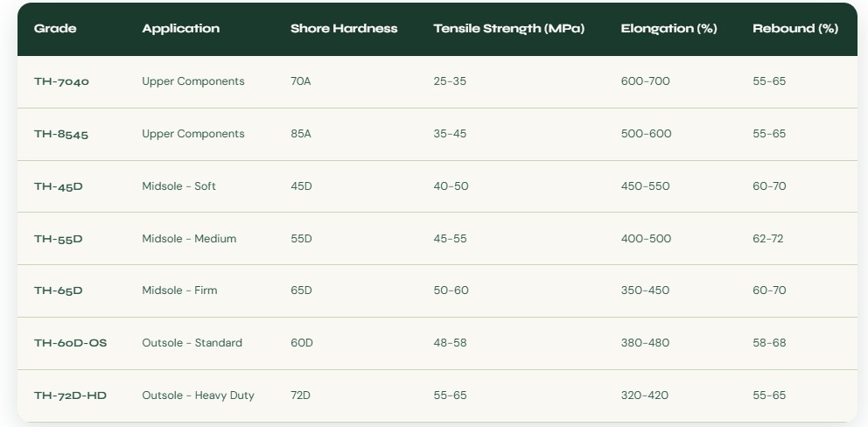Image resolution: width=868 pixels, height=427 pixels.
Task: Select the 62-72 rebound value
Action: [x=768, y=239]
